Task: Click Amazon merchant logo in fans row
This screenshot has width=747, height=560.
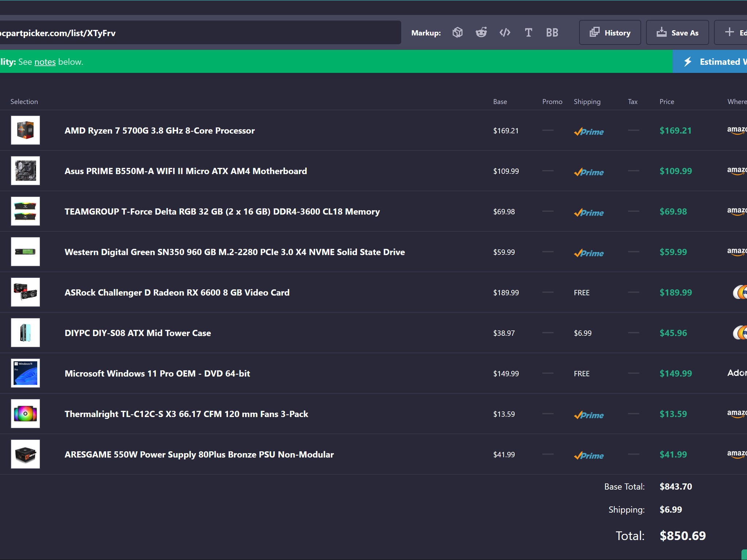Action: pyautogui.click(x=737, y=413)
